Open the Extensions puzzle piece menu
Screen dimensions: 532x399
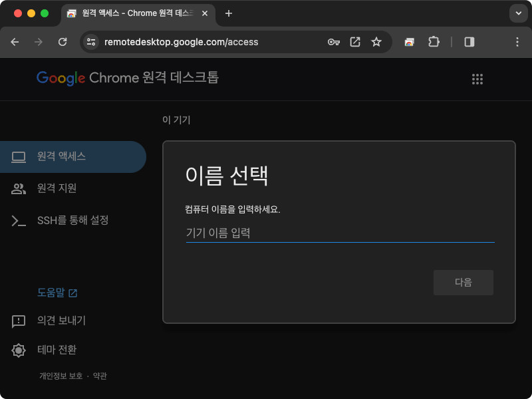pyautogui.click(x=434, y=42)
